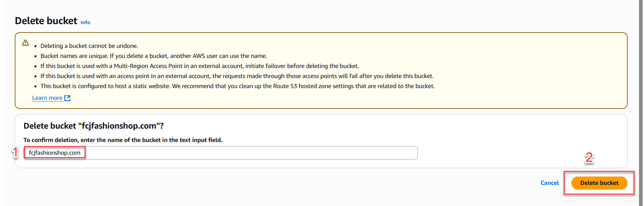Click the access point external account warning line
Viewport: 644px width, 206px height.
pos(237,76)
